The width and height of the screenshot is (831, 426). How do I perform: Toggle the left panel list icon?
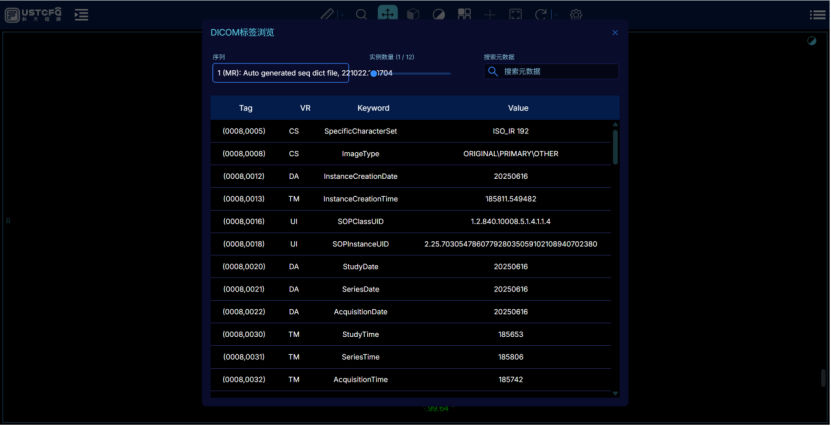pos(82,15)
